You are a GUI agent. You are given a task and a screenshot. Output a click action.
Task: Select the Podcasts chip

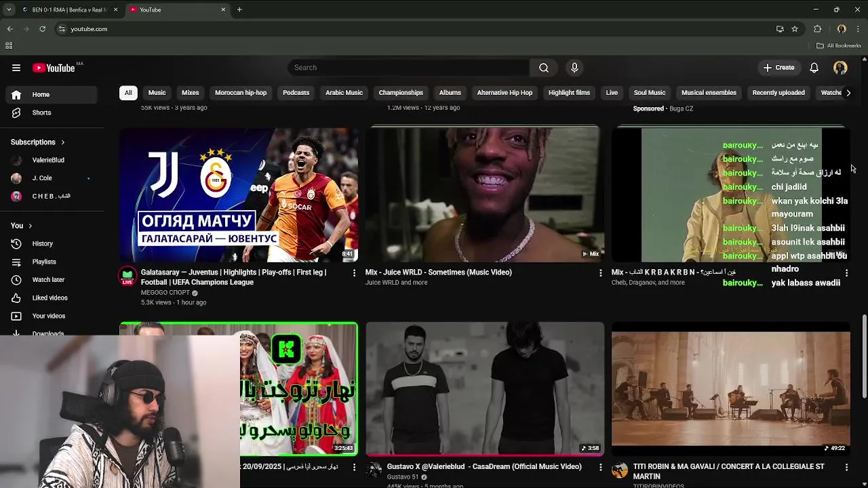point(296,93)
